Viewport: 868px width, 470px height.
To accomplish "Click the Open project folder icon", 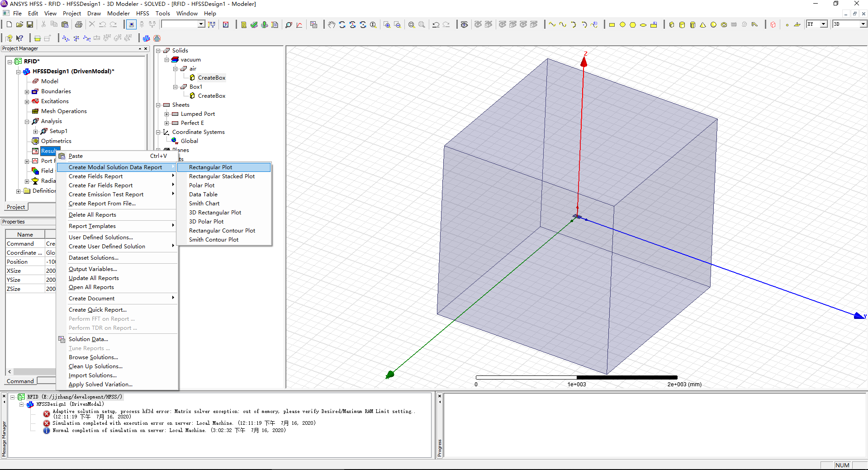I will point(19,24).
